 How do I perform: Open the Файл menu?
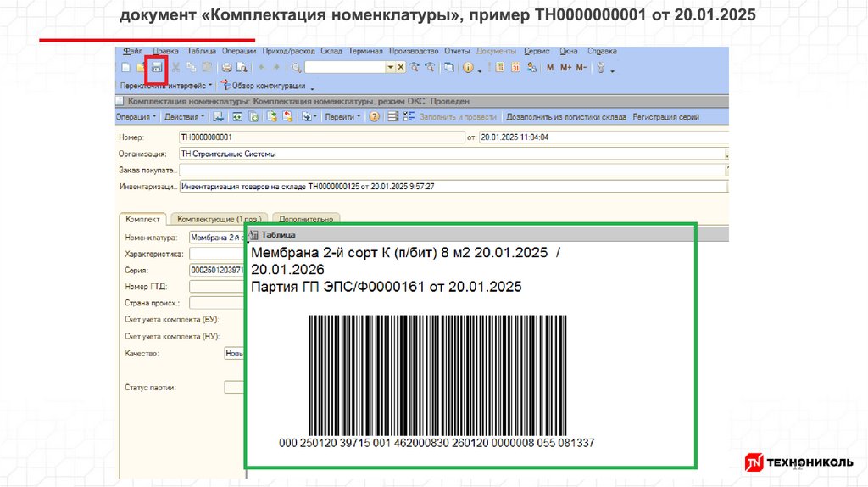(132, 51)
